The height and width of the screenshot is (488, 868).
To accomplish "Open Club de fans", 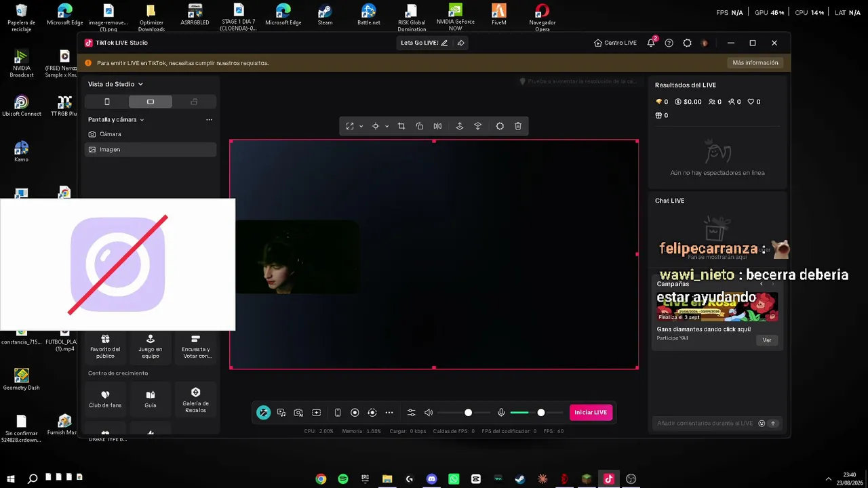I will 105,399.
